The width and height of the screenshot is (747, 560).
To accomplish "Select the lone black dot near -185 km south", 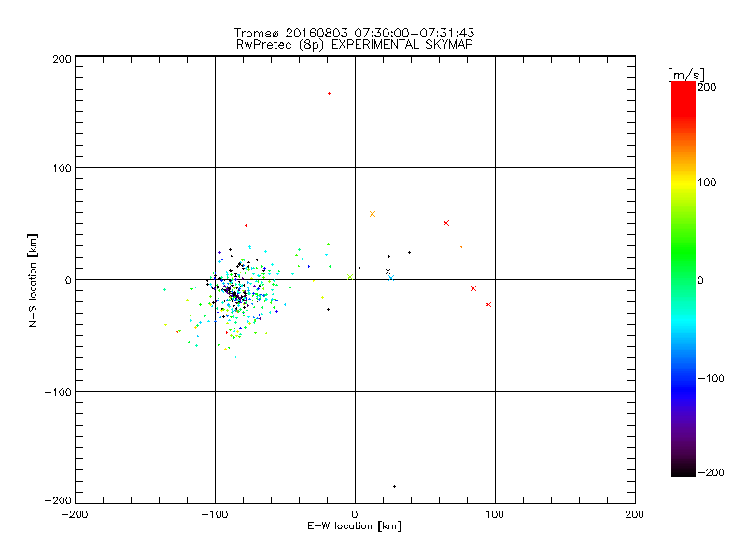I will [394, 486].
